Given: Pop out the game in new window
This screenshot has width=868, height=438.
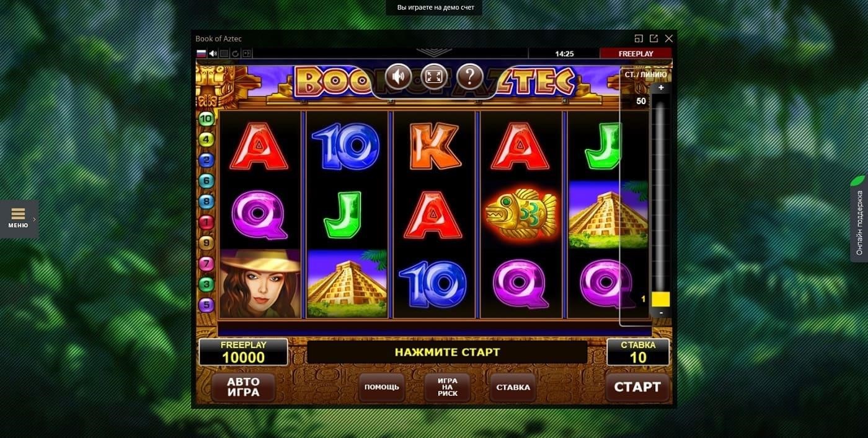Looking at the screenshot, I should [x=653, y=38].
